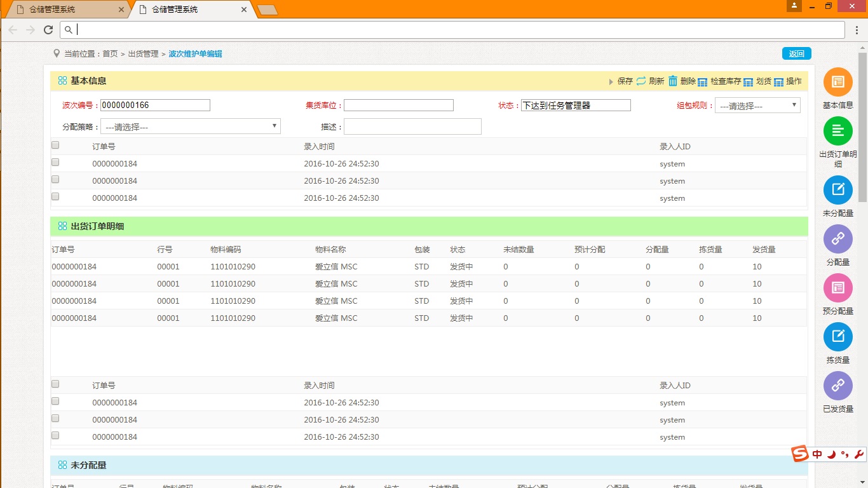Open the pink 预分配量 sidebar icon
This screenshot has width=868, height=488.
[x=837, y=287]
